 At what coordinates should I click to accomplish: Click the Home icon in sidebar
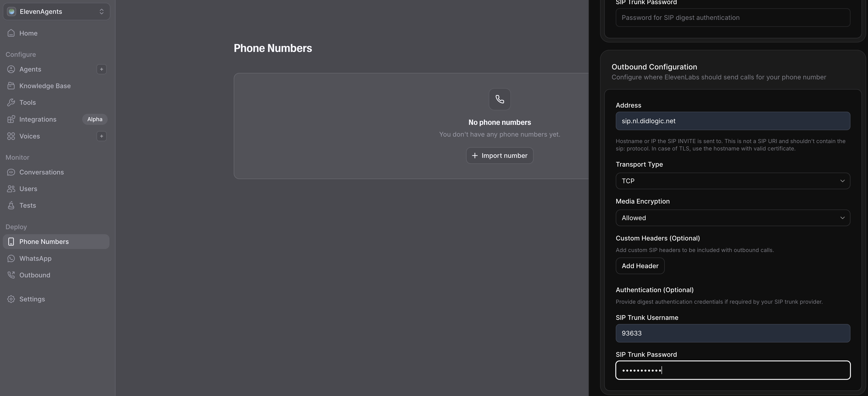tap(11, 33)
